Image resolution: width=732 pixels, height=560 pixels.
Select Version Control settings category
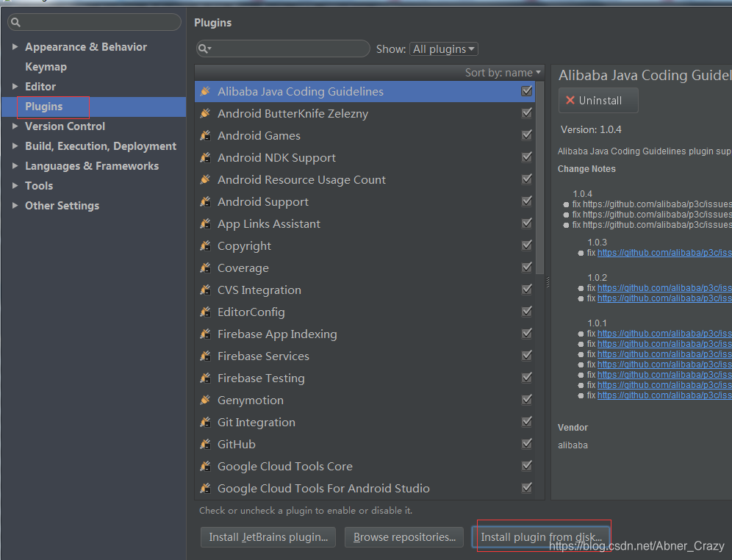click(65, 126)
